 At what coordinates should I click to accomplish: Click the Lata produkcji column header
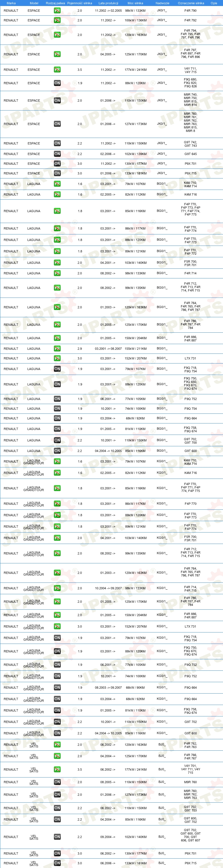point(108,3)
